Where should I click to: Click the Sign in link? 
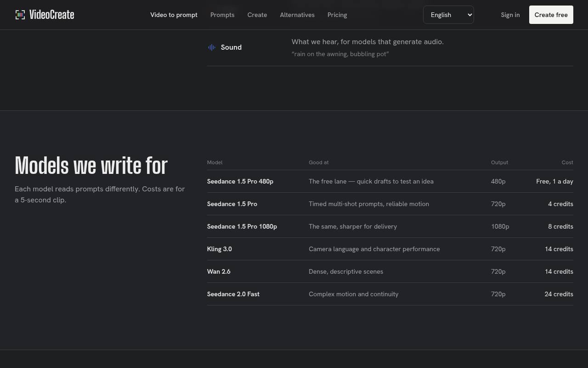[510, 15]
